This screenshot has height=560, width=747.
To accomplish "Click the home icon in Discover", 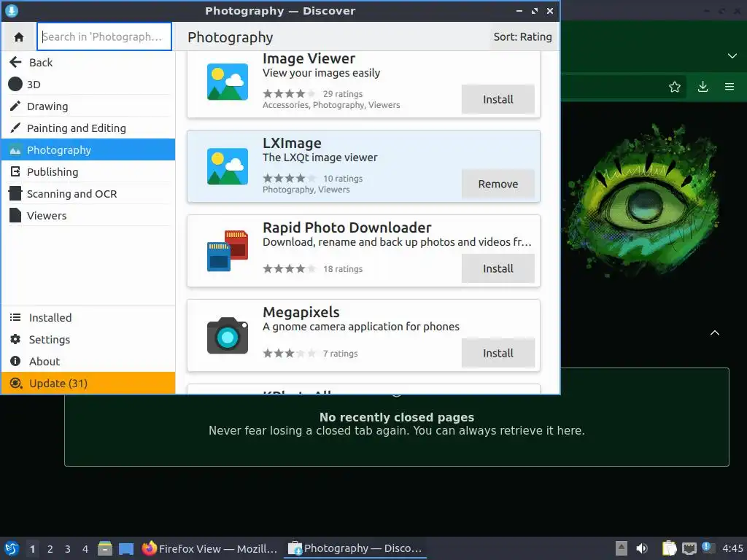I will click(x=18, y=36).
